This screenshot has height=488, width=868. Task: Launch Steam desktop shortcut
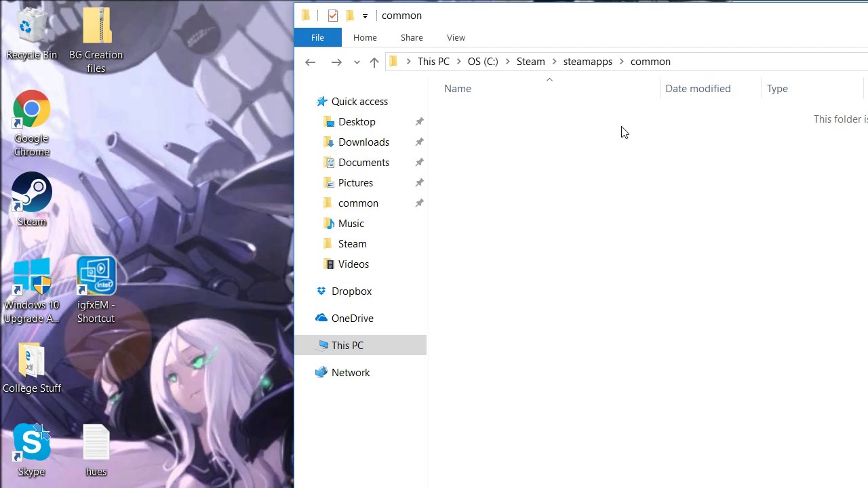[x=32, y=199]
